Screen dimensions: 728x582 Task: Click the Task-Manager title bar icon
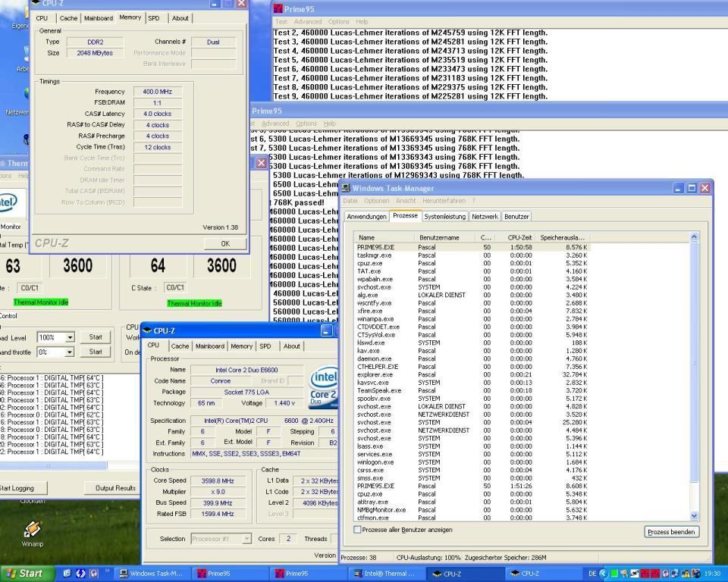346,188
